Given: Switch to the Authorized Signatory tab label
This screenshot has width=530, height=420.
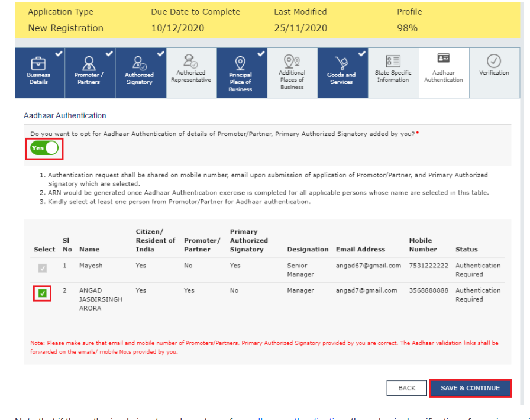Looking at the screenshot, I should [x=139, y=79].
